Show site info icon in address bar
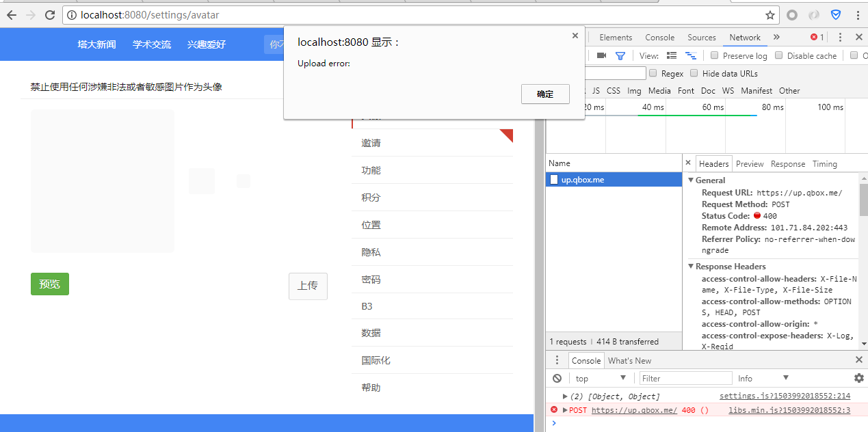Viewport: 868px width, 432px height. 73,14
